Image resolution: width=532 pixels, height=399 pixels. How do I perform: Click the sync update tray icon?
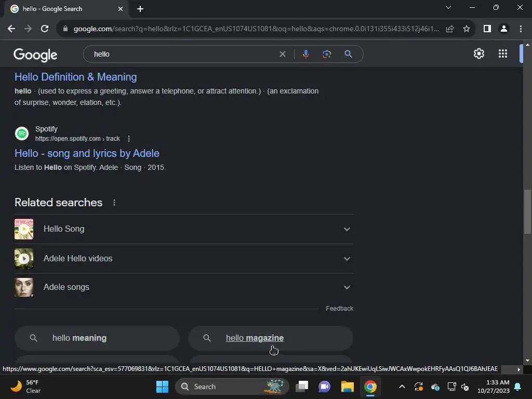tap(419, 387)
